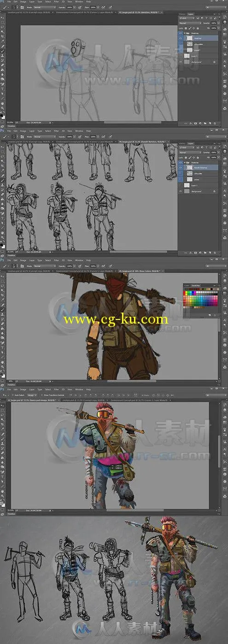New adjustment layer icon in 04_begin.psd Layers panel
This screenshot has height=644, width=228.
click(200, 253)
